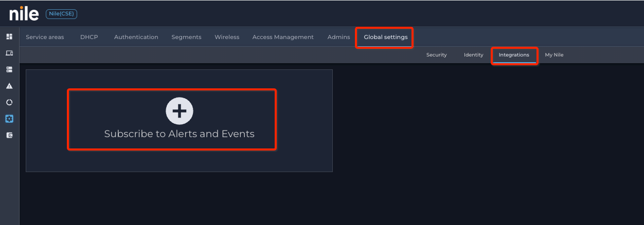
Task: Open the dashboard icon in the sidebar
Action: 9,36
